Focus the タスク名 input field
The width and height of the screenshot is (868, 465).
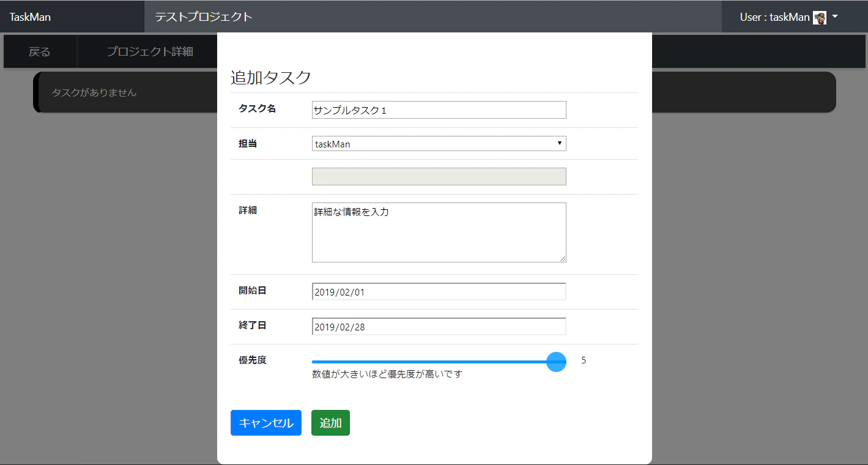439,110
